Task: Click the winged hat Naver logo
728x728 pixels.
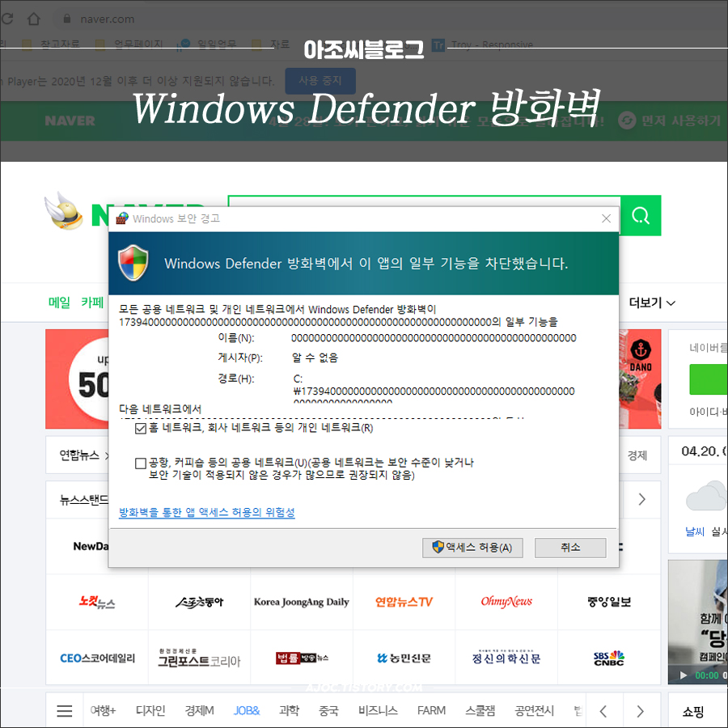Action: pyautogui.click(x=65, y=211)
